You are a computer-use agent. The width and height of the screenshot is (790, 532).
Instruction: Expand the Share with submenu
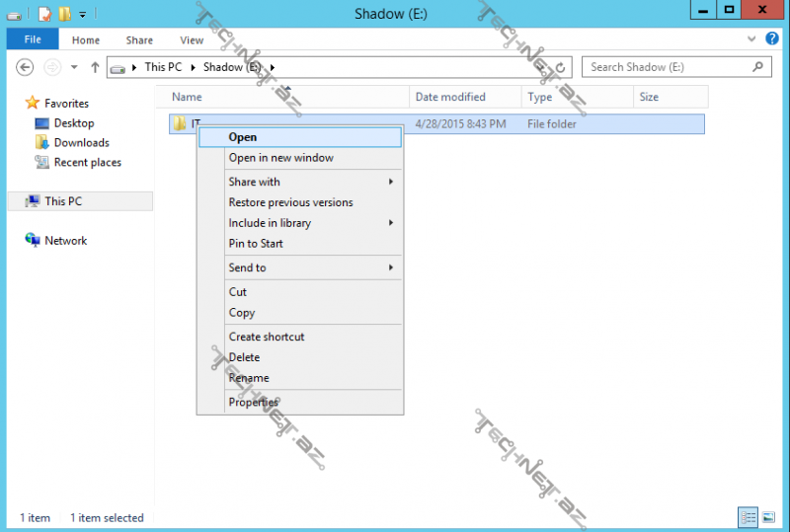pos(391,182)
